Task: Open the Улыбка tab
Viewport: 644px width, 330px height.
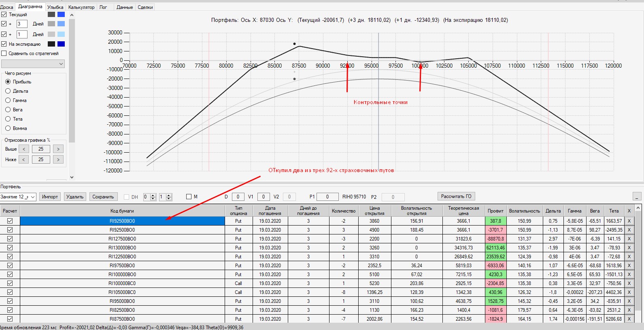Action: (55, 7)
